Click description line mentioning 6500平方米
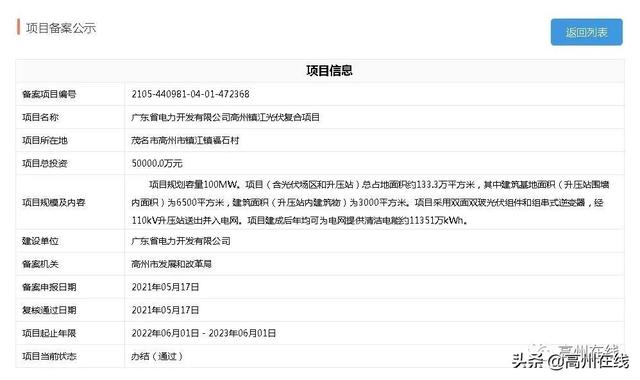Screen dimensions: 640x380 367,202
